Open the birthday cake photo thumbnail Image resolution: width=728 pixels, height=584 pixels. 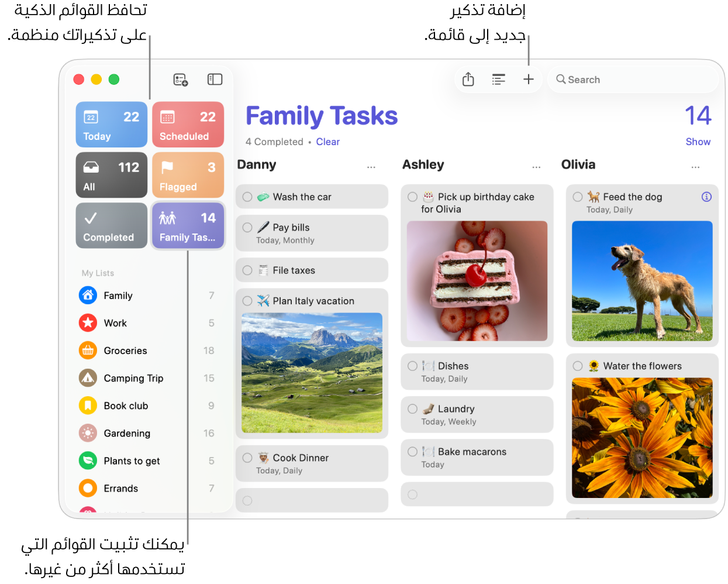pos(477,281)
